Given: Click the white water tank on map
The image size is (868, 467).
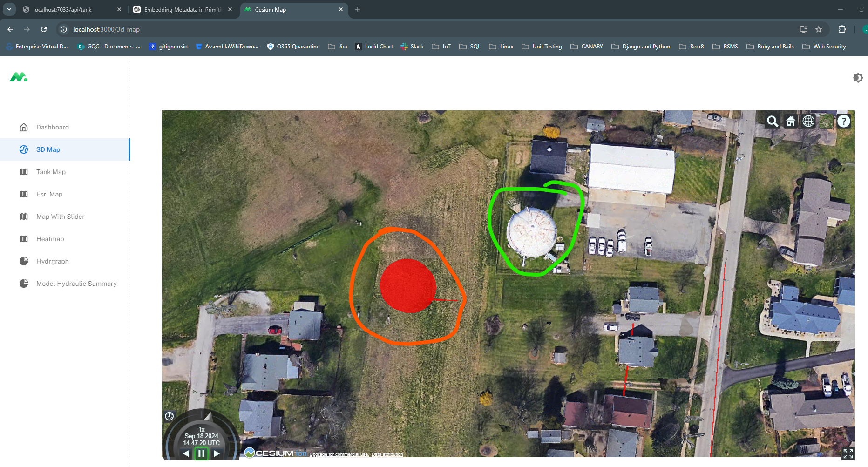Looking at the screenshot, I should click(531, 232).
